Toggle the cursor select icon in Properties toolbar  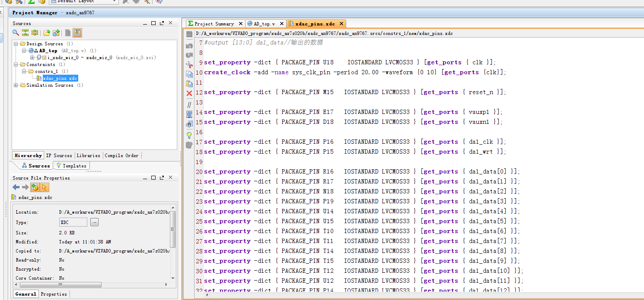45,187
